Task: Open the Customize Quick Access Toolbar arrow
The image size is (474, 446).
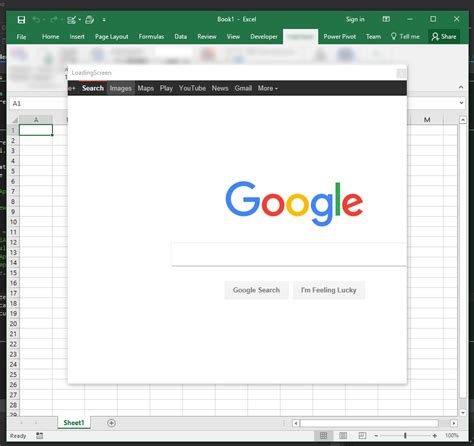Action: point(104,20)
